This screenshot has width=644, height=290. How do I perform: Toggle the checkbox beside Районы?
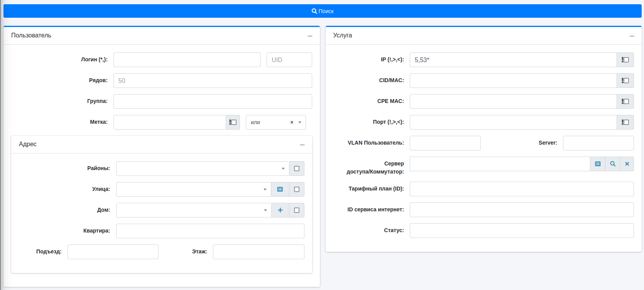(297, 169)
